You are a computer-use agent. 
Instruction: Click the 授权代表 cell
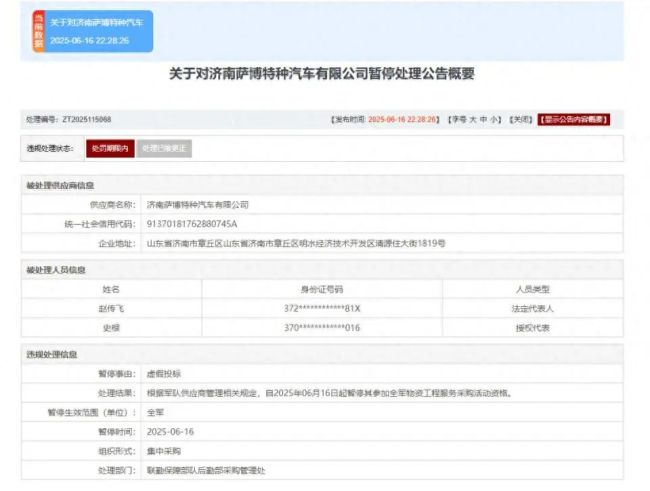point(533,328)
